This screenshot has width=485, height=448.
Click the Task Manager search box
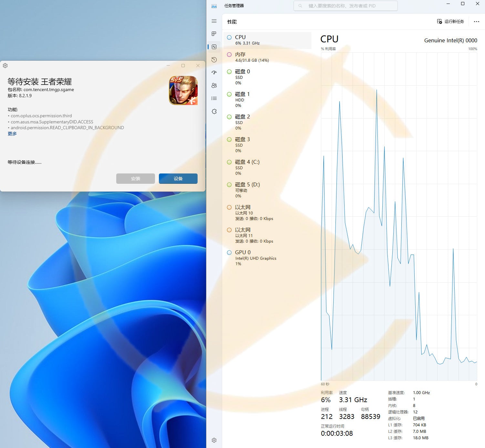point(346,6)
